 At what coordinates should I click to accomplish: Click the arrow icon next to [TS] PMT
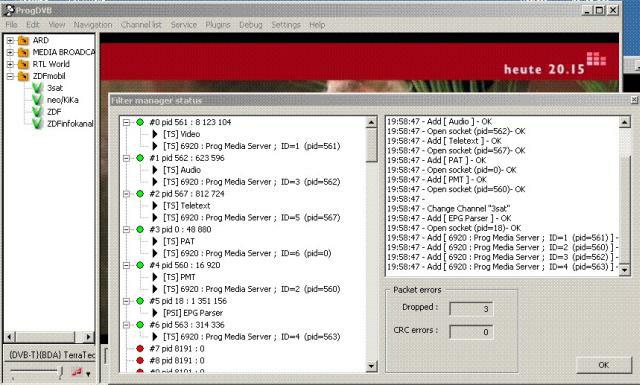pos(155,277)
